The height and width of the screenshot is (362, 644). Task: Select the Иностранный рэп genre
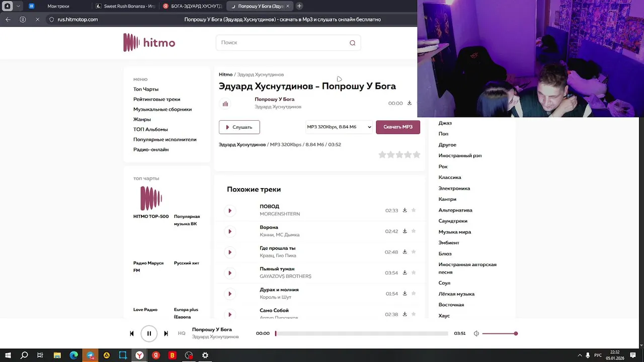click(x=460, y=155)
